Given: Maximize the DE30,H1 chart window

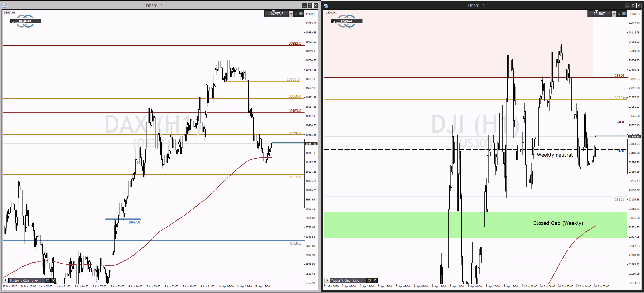Looking at the screenshot, I should [x=310, y=5].
